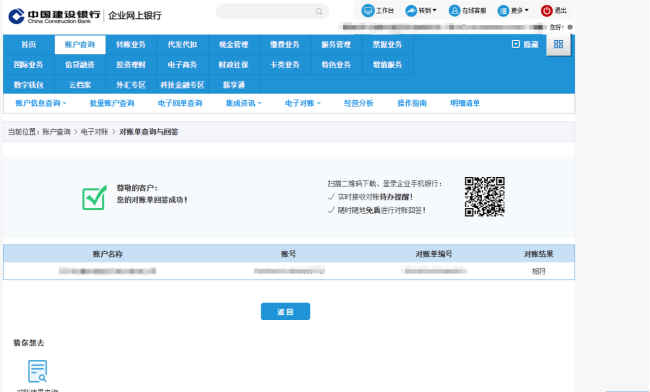Screen dimensions: 650x392
Task: Open the 经营分析 link
Action: 359,103
